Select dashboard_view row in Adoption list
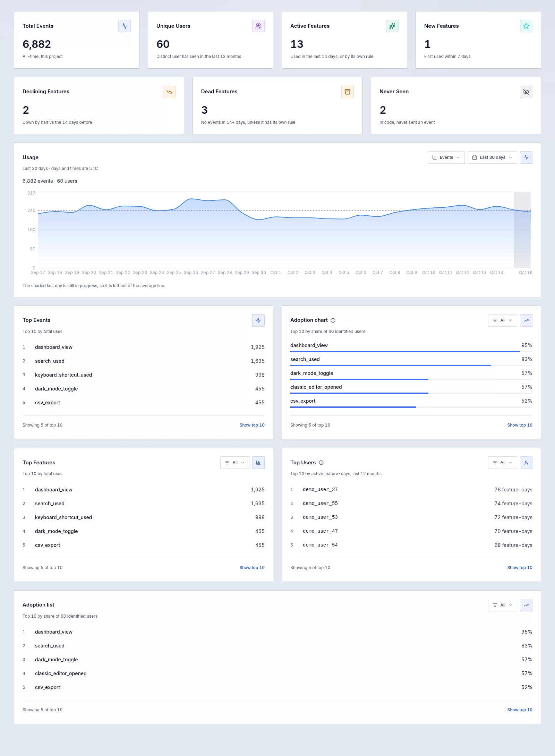 pyautogui.click(x=277, y=632)
